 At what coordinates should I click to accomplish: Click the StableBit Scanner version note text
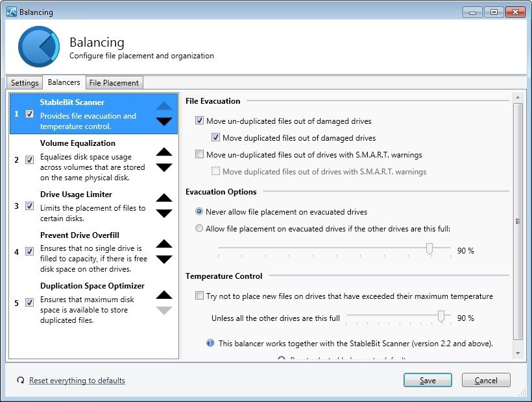356,344
